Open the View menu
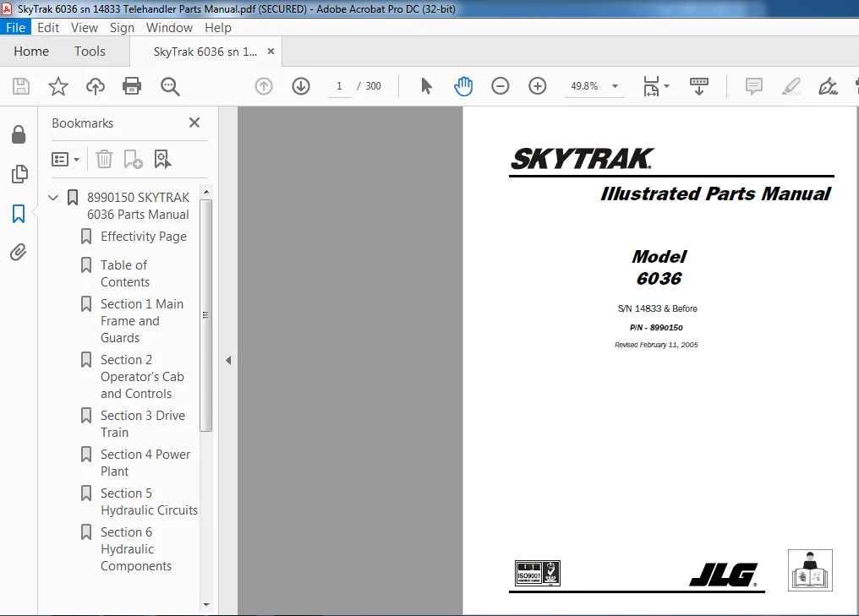This screenshot has width=859, height=616. click(x=85, y=27)
